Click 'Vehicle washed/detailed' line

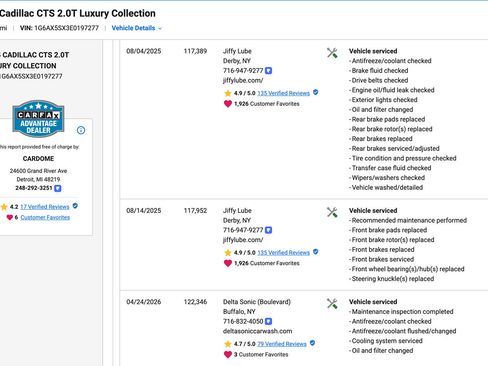[386, 187]
